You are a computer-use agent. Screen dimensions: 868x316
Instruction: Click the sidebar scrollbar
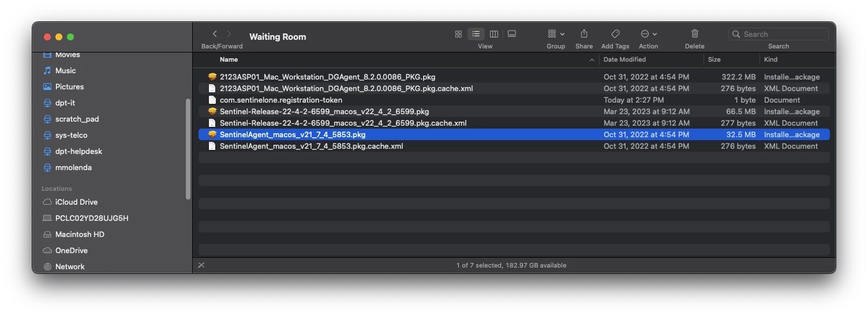coord(188,149)
